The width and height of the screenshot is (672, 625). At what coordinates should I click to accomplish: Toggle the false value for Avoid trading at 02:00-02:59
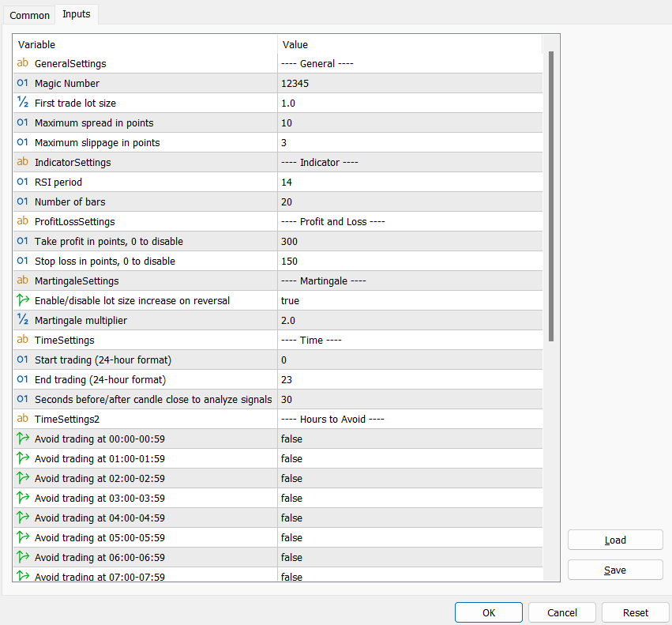click(x=410, y=478)
